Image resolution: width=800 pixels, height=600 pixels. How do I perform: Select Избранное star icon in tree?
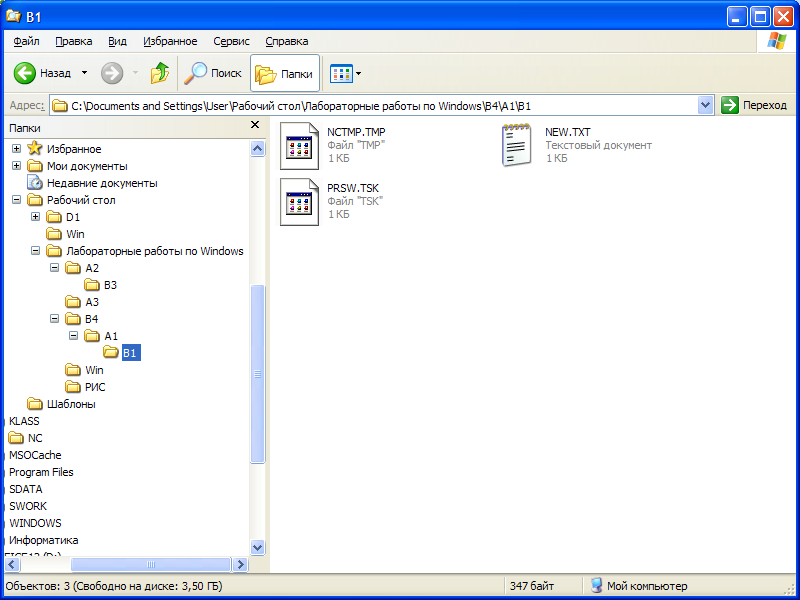click(x=35, y=148)
